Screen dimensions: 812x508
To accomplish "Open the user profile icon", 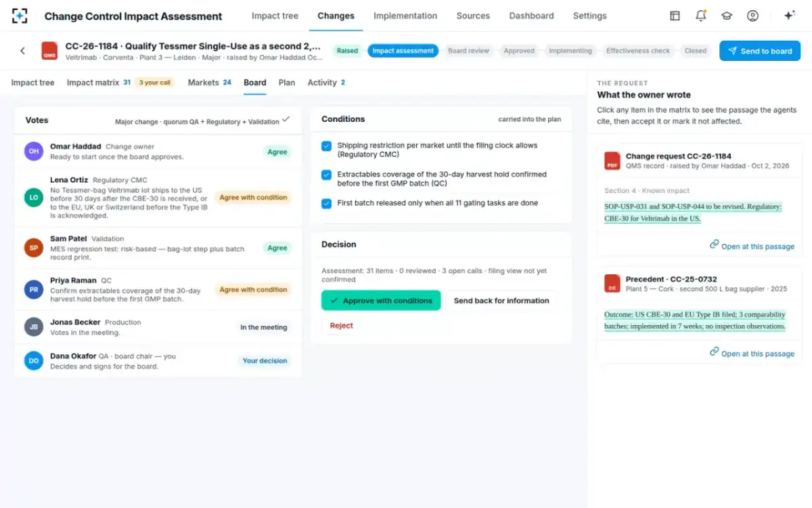I will coord(752,16).
